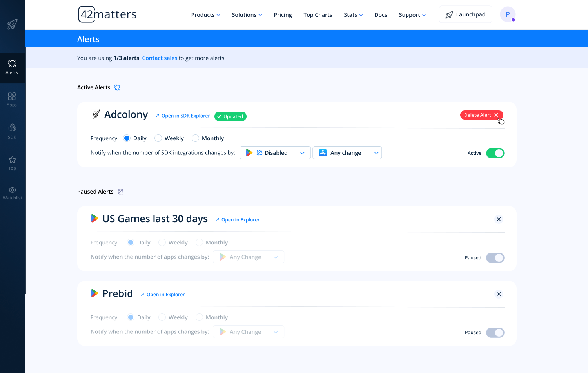Click the Prebid alert title
Image resolution: width=588 pixels, height=373 pixels.
tap(118, 293)
